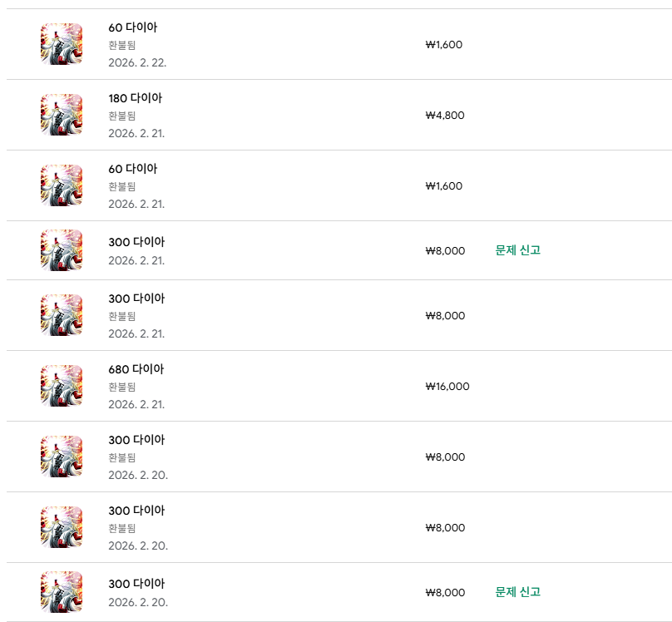Open the 60 다이아 title dated 2026. 2. 22.
Screen dimensions: 672x622
pos(132,27)
